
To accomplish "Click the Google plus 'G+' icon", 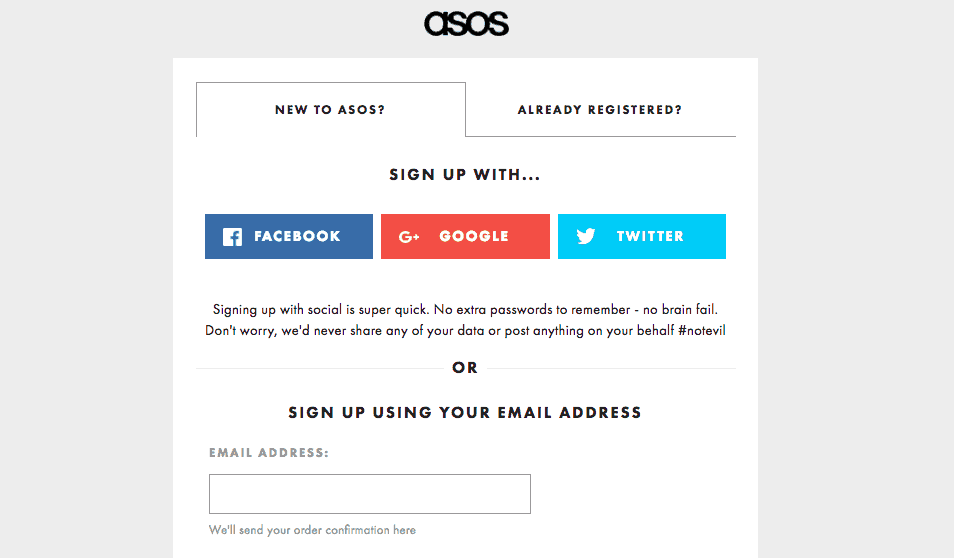I will point(409,237).
